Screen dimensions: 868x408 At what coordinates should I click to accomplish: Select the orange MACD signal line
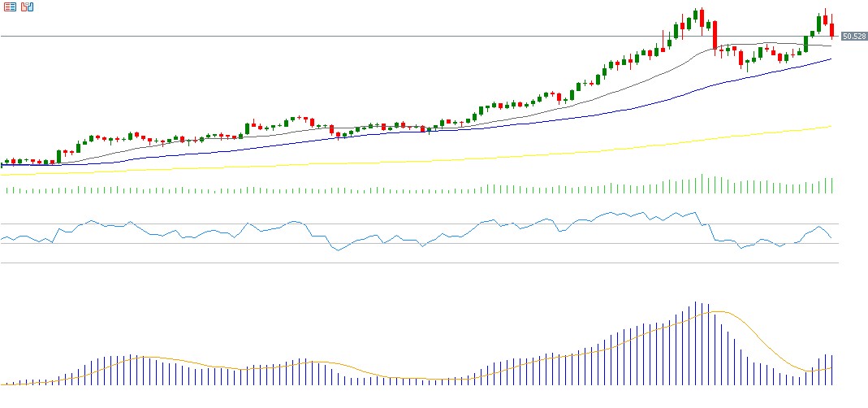coord(755,332)
